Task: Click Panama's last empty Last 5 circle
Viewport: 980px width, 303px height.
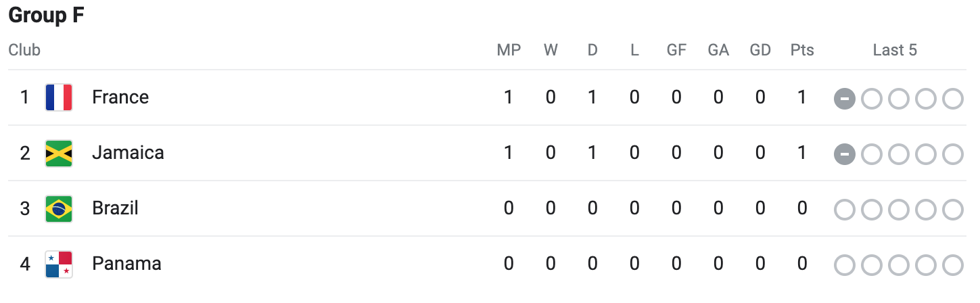Action: coord(952,265)
